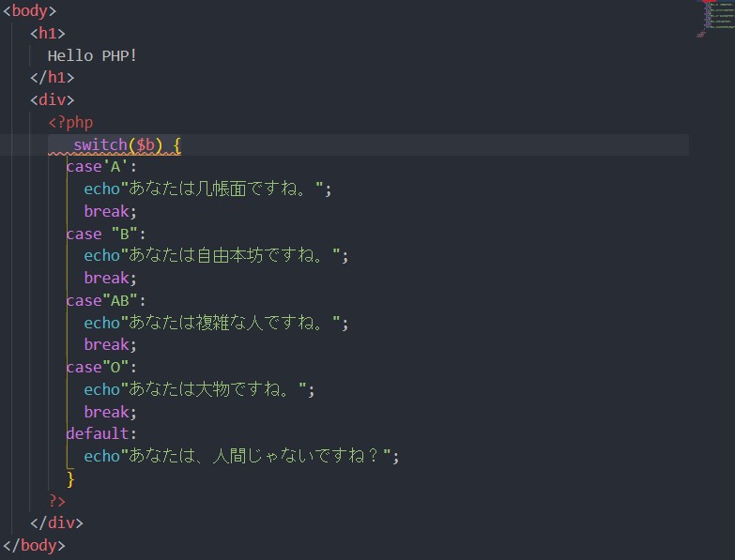735x560 pixels.
Task: Click the case'A' label
Action: (x=100, y=167)
